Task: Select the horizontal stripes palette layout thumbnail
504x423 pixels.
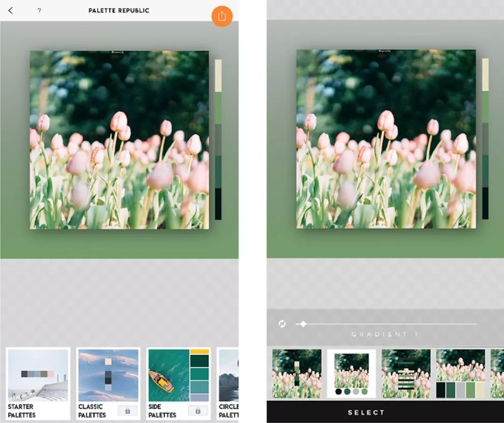Action: pos(406,373)
